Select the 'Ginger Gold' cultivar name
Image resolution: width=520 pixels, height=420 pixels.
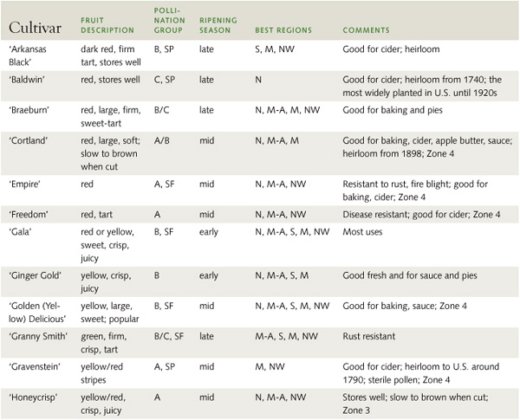click(35, 275)
